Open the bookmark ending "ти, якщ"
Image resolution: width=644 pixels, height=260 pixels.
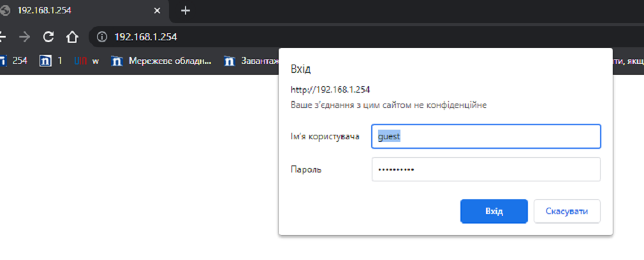[x=629, y=61]
